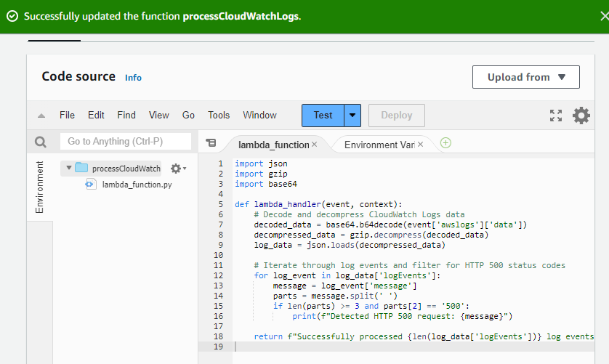The height and width of the screenshot is (364, 609).
Task: Open the Code source Info link
Action: click(133, 78)
